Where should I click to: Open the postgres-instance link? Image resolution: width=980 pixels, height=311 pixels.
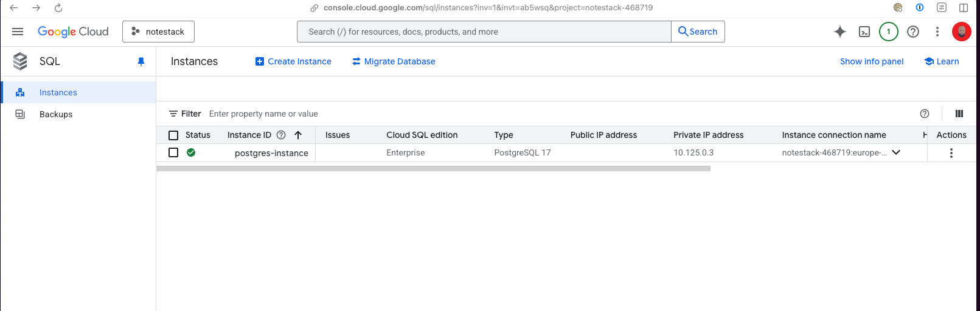271,153
